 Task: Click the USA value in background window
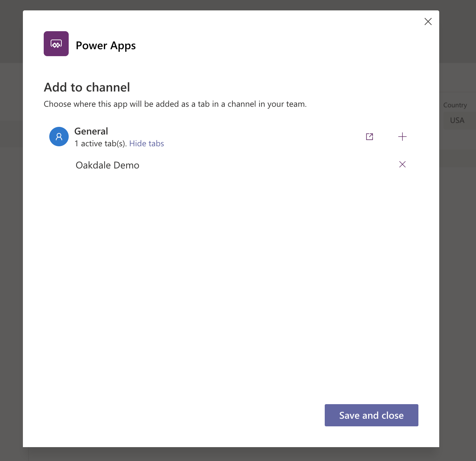(457, 120)
